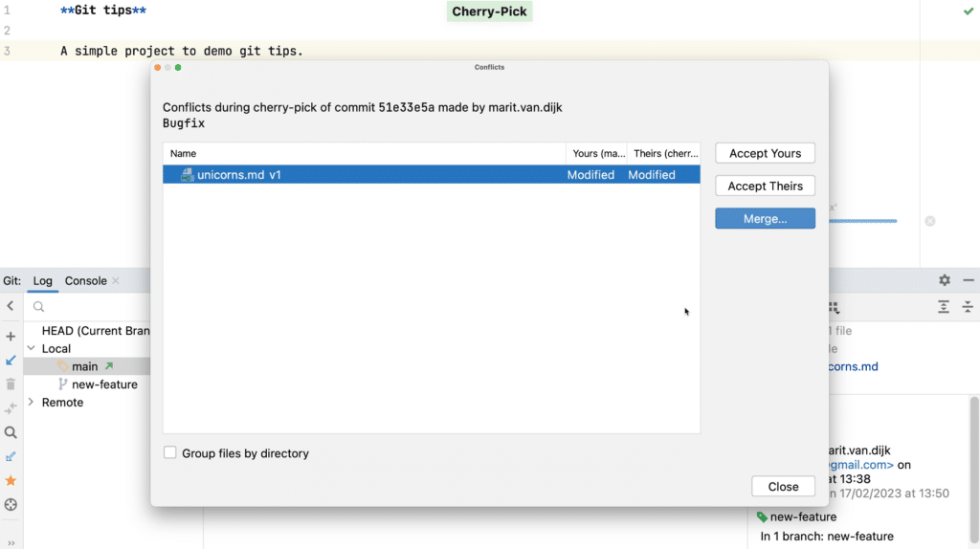Select unicorns.md conflict row
This screenshot has width=980, height=549.
tap(432, 175)
